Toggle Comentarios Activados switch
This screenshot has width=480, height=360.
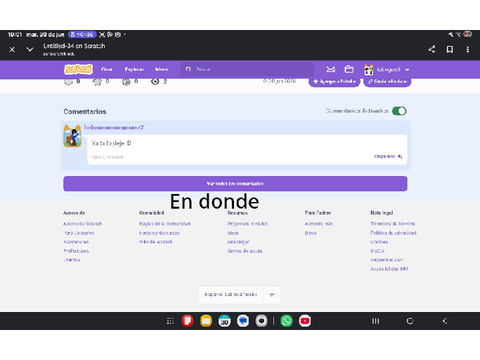coord(399,111)
